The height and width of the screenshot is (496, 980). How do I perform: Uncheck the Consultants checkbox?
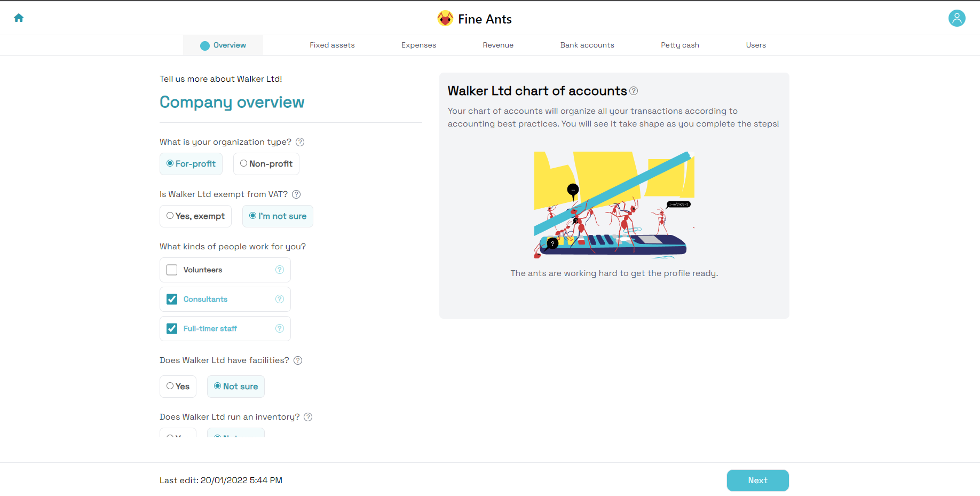[172, 300]
